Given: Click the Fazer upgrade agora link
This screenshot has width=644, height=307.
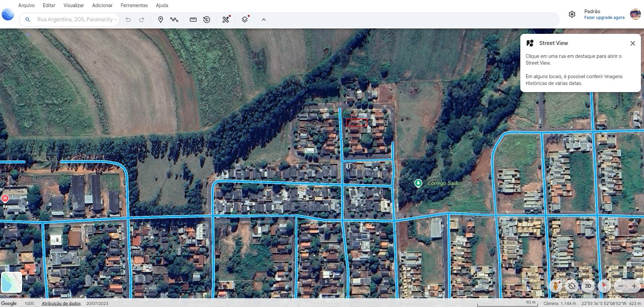Looking at the screenshot, I should click(604, 18).
